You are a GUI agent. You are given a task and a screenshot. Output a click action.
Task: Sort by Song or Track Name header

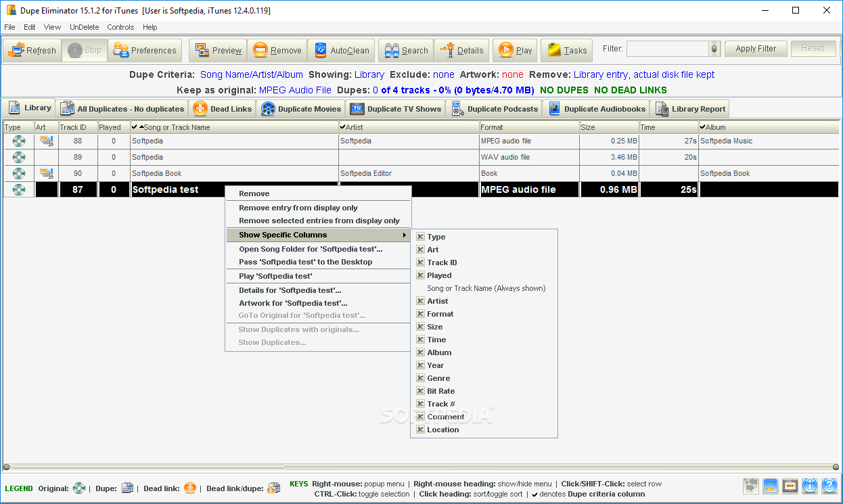point(234,127)
